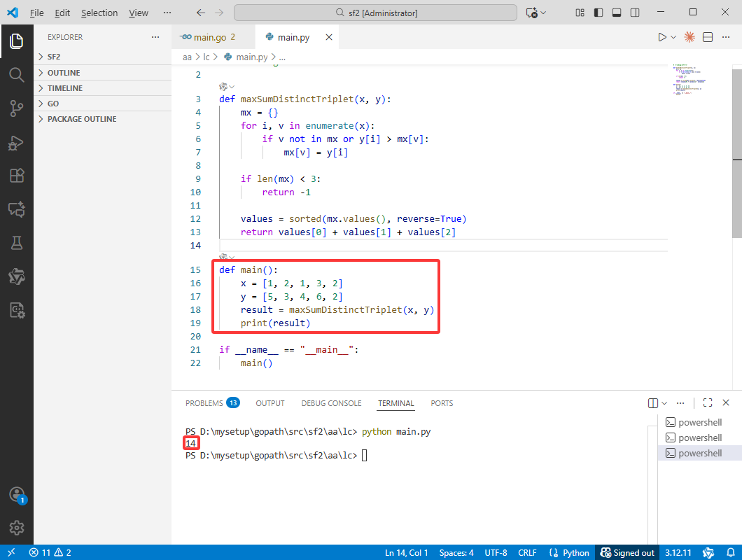This screenshot has width=742, height=560.
Task: Select Python interpreter 3.12.11
Action: point(678,552)
